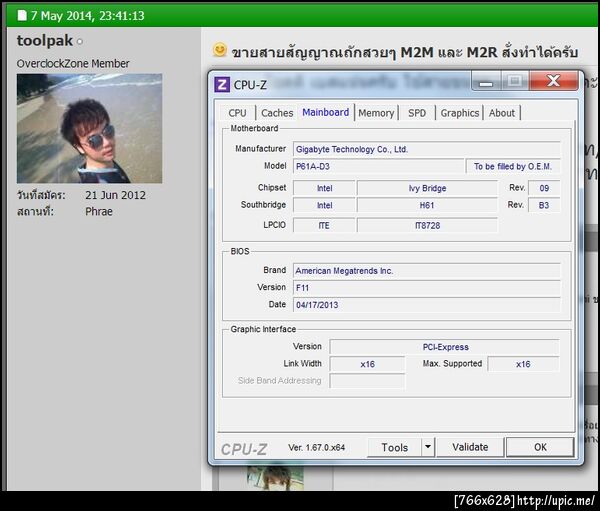The height and width of the screenshot is (511, 600).
Task: Close the CPU-Z window
Action: coord(554,81)
